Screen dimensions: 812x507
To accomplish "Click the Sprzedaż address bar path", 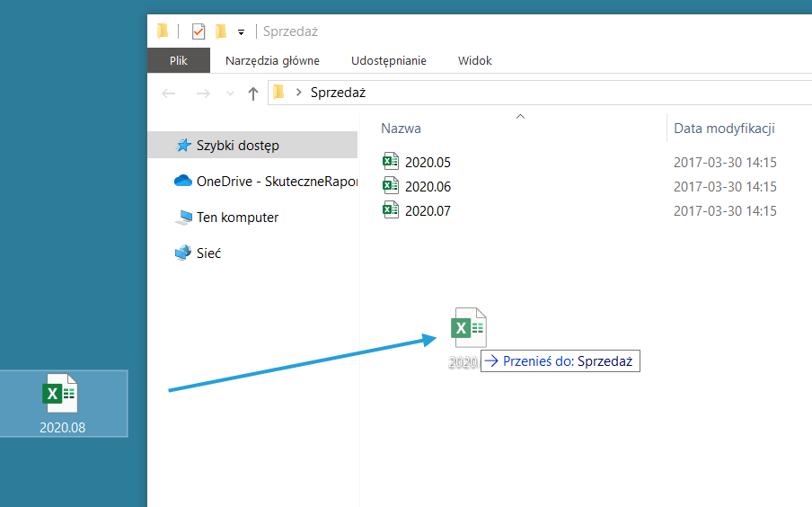I will pyautogui.click(x=338, y=93).
